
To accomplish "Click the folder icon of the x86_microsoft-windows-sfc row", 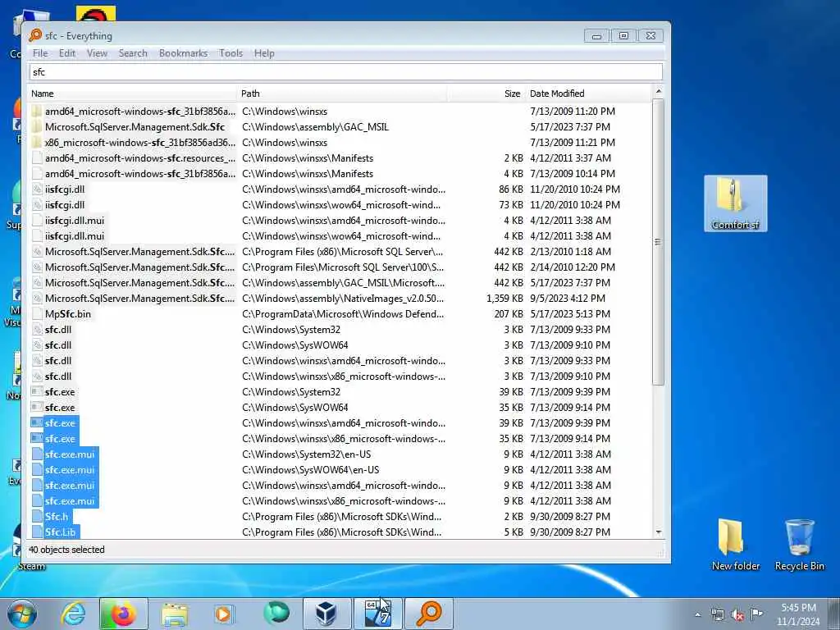I will click(x=36, y=143).
